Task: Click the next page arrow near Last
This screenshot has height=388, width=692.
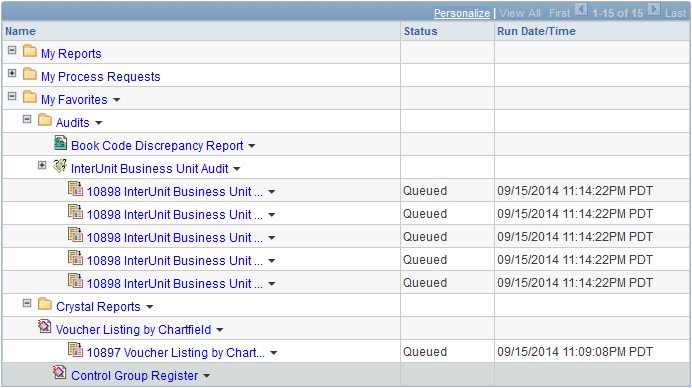Action: (x=654, y=9)
